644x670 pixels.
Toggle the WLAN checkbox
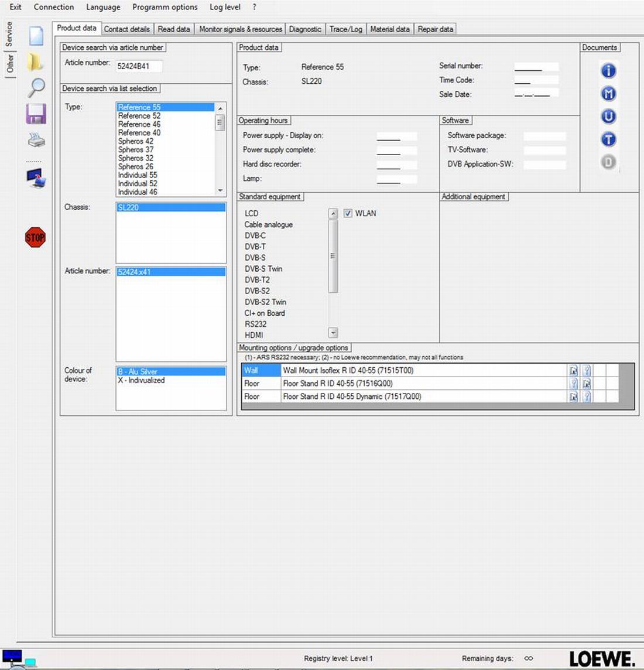[348, 213]
